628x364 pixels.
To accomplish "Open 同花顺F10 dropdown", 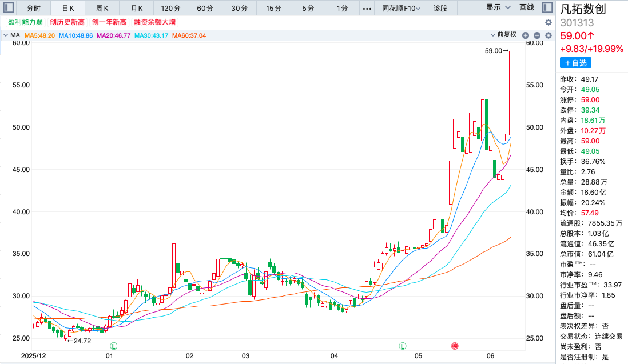I will click(400, 9).
